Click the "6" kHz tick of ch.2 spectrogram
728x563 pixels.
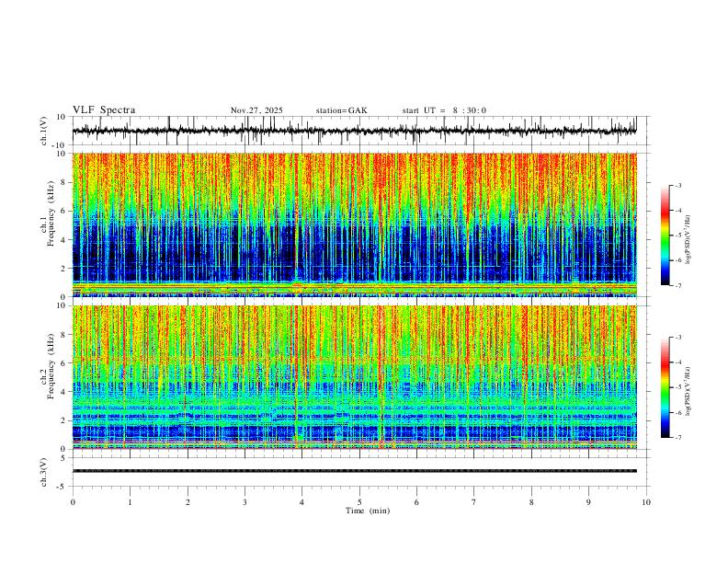(64, 363)
